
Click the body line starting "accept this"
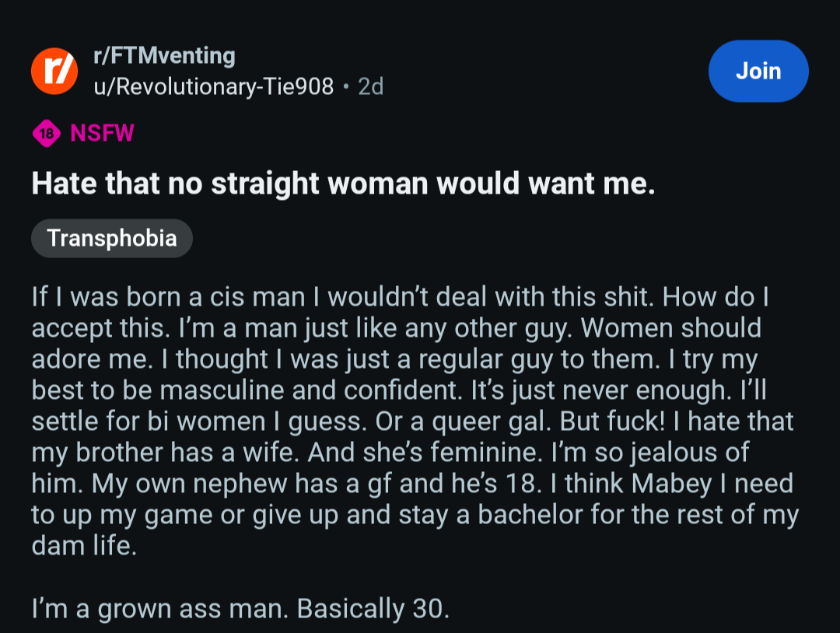pyautogui.click(x=397, y=327)
